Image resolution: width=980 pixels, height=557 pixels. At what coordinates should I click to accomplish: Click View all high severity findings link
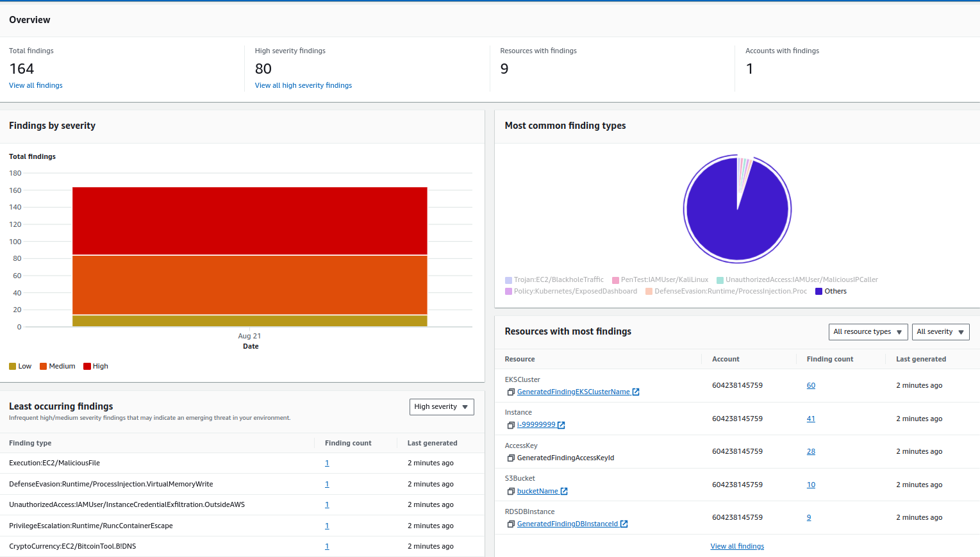pyautogui.click(x=303, y=85)
